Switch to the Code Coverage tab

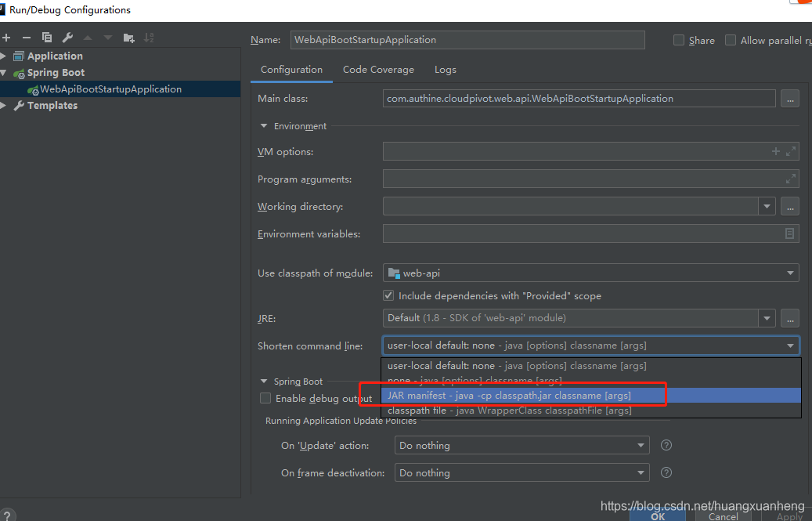pos(378,69)
